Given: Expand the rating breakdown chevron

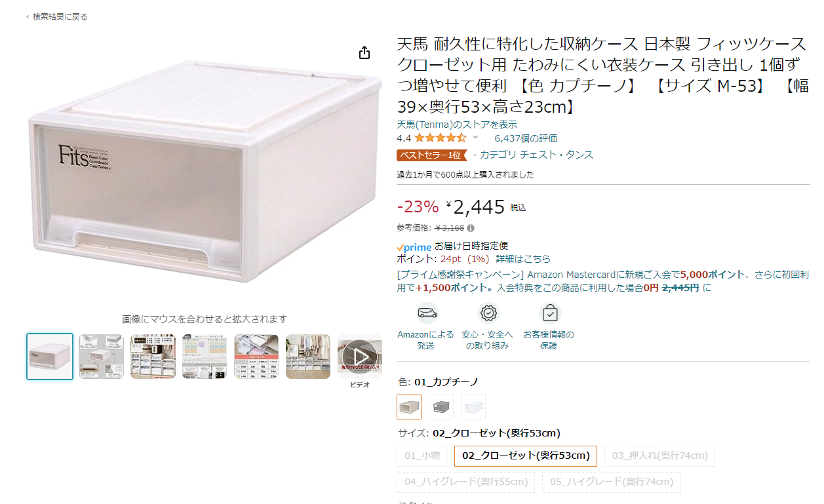Looking at the screenshot, I should pyautogui.click(x=476, y=138).
